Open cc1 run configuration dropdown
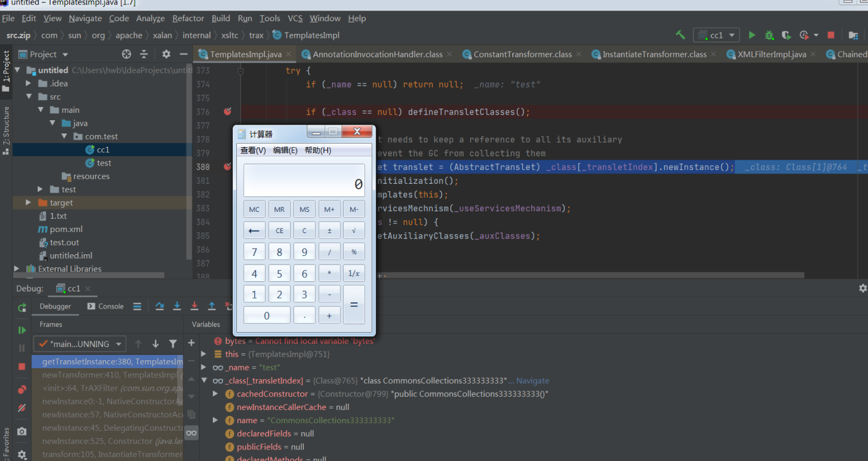Screen dimensions: 868x461 pyautogui.click(x=716, y=35)
